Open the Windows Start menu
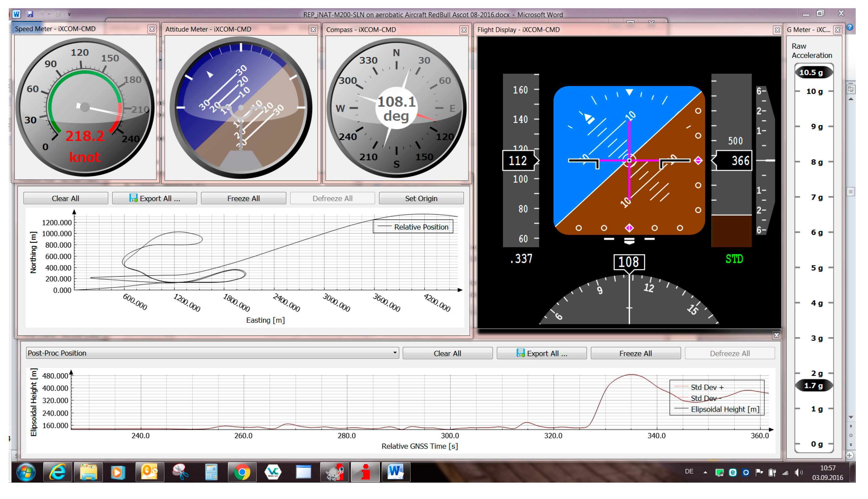Screen dimensions: 868x499 [26, 473]
